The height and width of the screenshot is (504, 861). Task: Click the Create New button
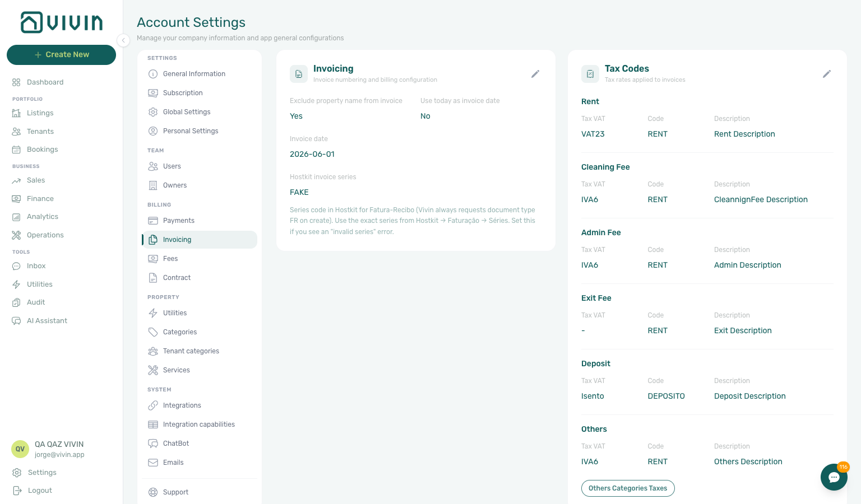(61, 55)
